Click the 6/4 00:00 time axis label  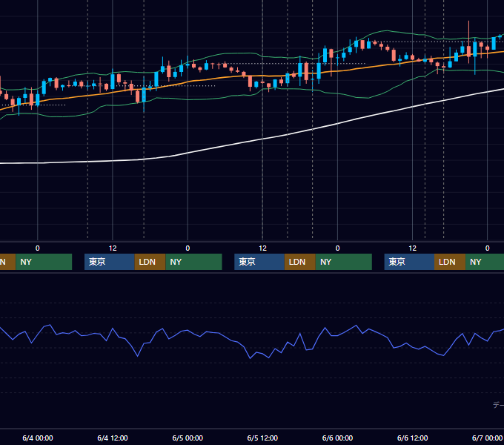point(38,438)
